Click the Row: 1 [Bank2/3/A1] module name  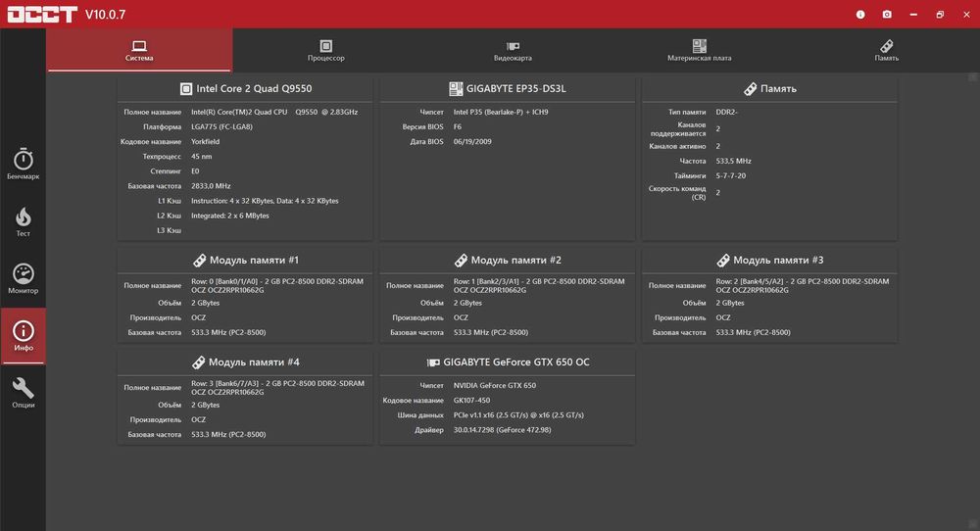click(539, 286)
